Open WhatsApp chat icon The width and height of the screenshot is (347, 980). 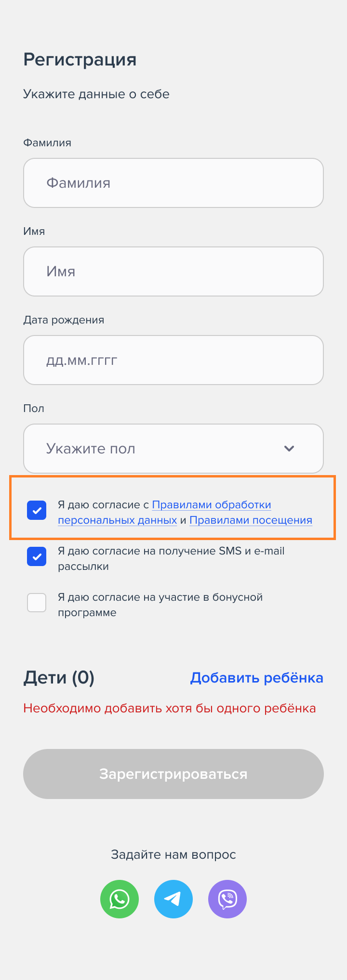[x=120, y=899]
